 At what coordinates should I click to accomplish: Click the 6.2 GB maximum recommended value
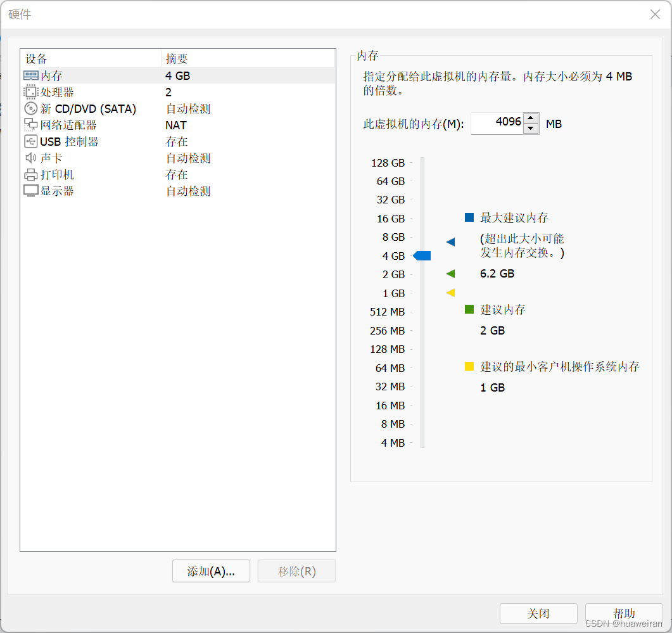[x=497, y=274]
